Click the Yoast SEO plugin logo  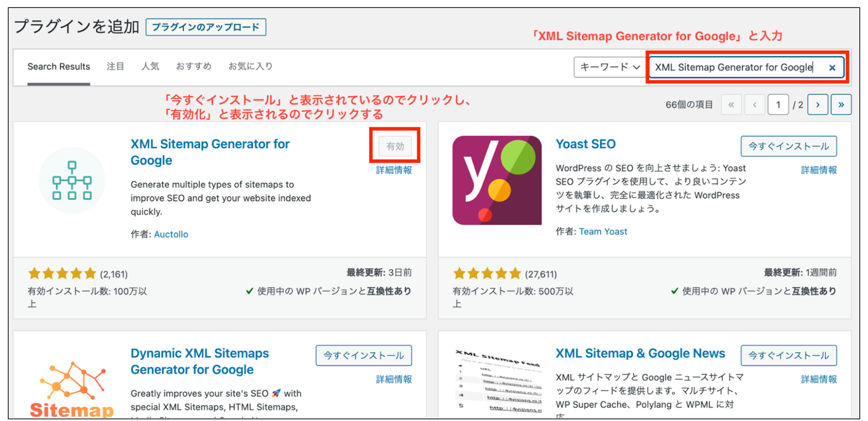coord(497,180)
